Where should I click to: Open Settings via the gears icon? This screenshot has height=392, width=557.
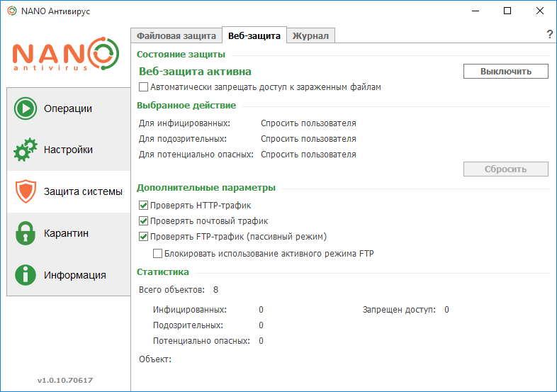pyautogui.click(x=26, y=150)
